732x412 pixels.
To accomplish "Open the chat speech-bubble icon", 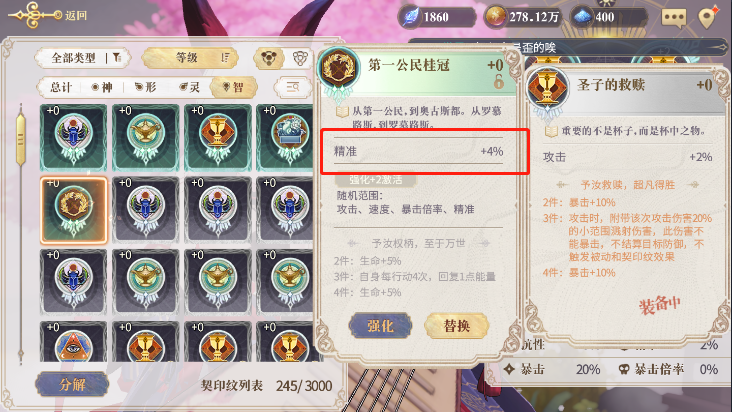I will pyautogui.click(x=674, y=18).
